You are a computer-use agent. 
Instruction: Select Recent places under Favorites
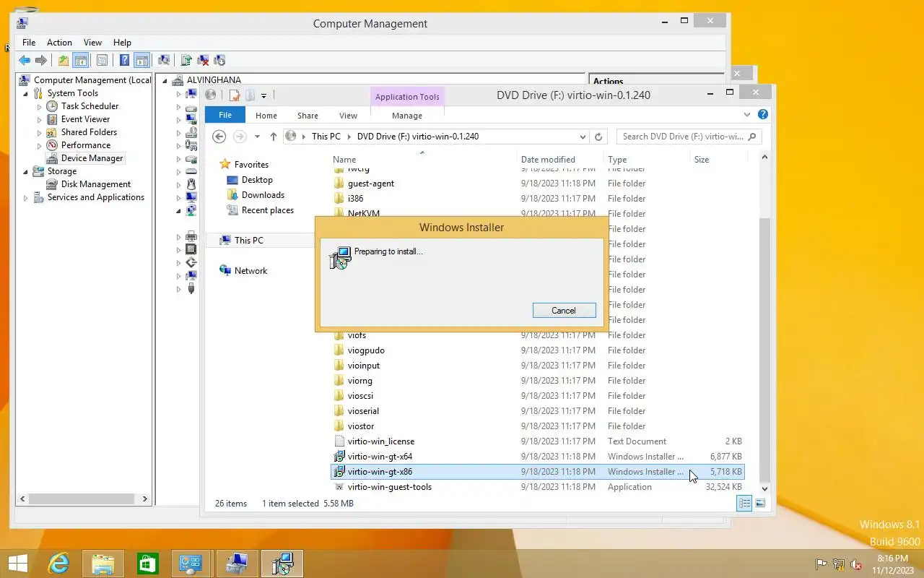click(x=268, y=210)
